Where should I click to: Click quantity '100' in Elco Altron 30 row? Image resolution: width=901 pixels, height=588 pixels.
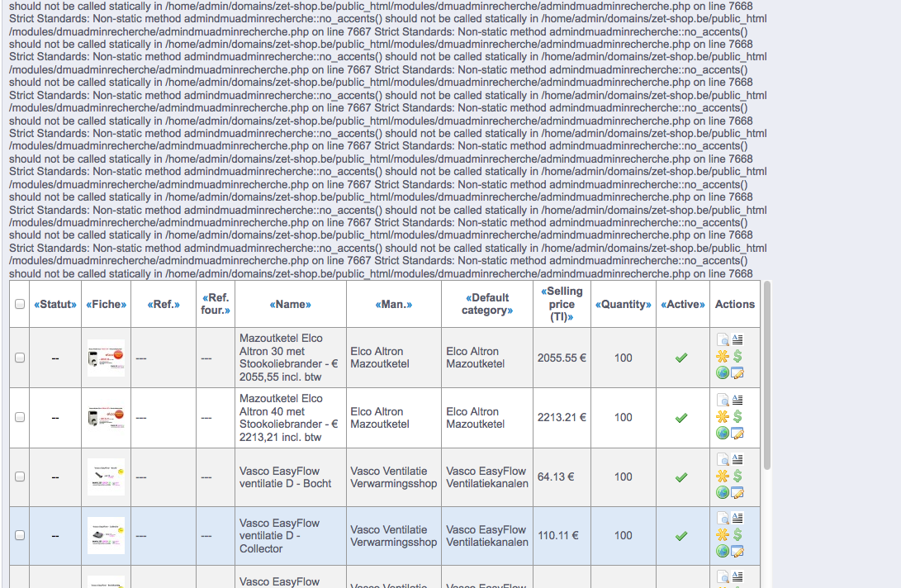(x=623, y=358)
